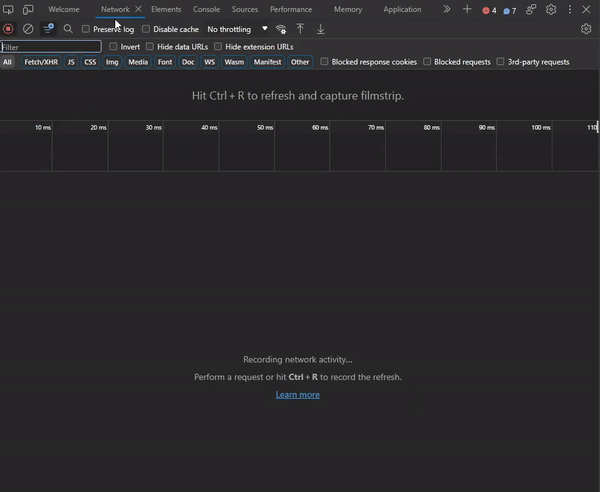The image size is (600, 492).
Task: Close DevTools with top-right X
Action: 586,9
